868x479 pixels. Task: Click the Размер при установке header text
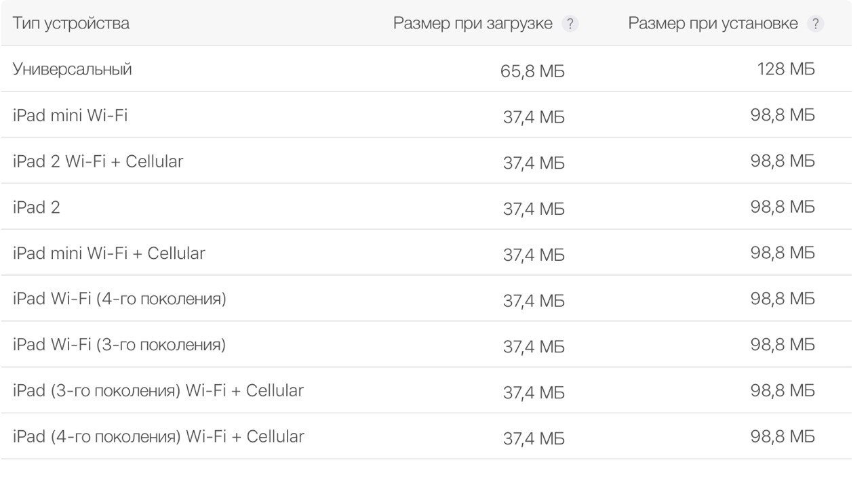tap(713, 23)
